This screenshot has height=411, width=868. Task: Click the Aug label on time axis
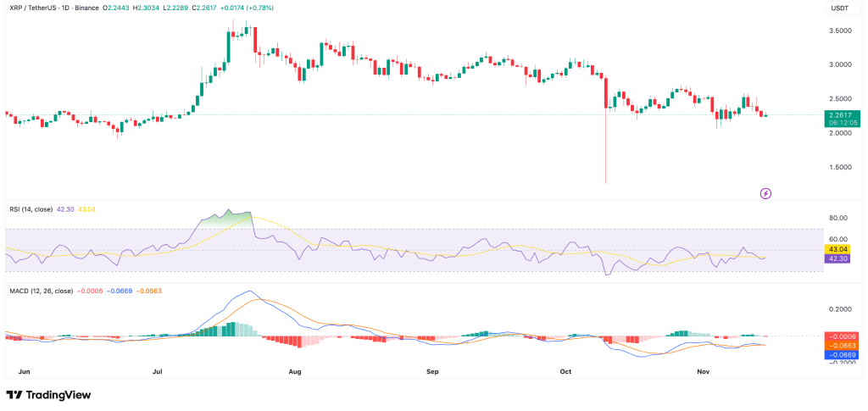coord(295,372)
